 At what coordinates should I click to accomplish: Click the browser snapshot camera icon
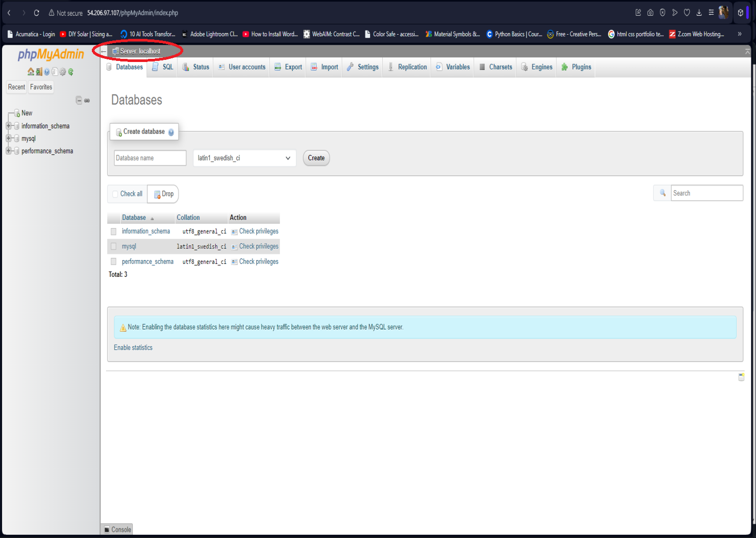[650, 13]
